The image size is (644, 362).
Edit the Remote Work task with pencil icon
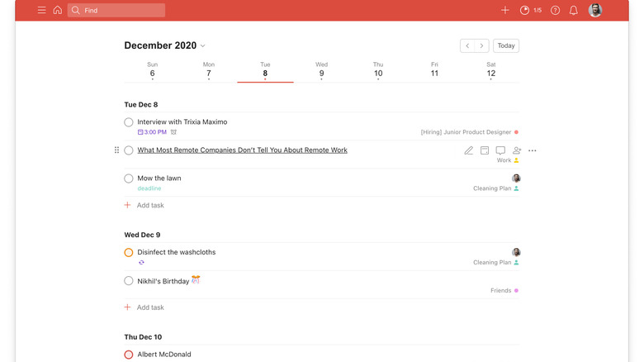tap(469, 150)
